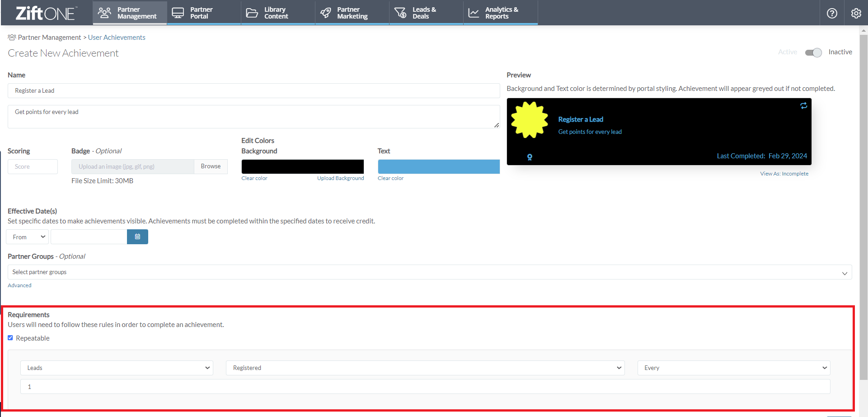Click the ribbon award icon in preview
The width and height of the screenshot is (868, 417).
click(x=530, y=157)
